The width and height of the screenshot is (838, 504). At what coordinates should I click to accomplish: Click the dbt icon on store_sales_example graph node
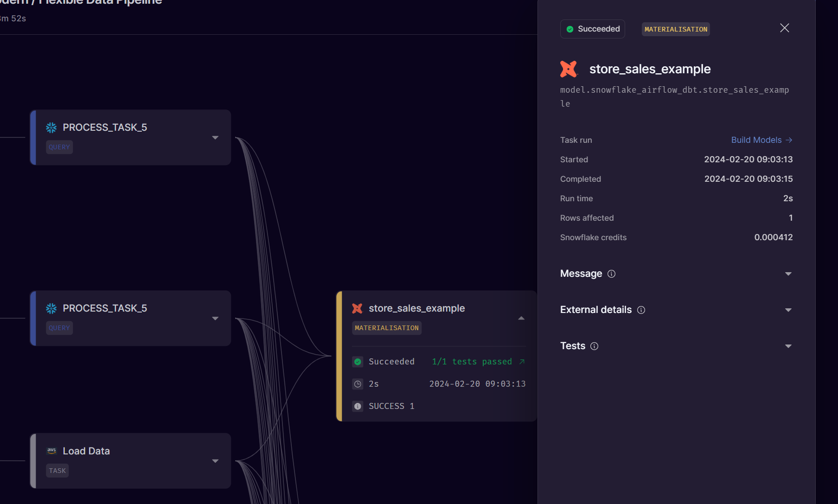(x=357, y=309)
